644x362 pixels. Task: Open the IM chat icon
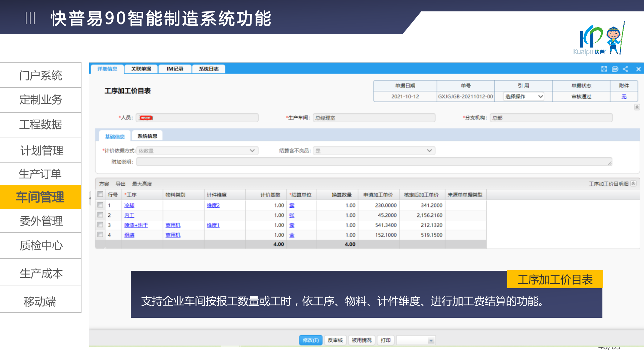point(615,69)
